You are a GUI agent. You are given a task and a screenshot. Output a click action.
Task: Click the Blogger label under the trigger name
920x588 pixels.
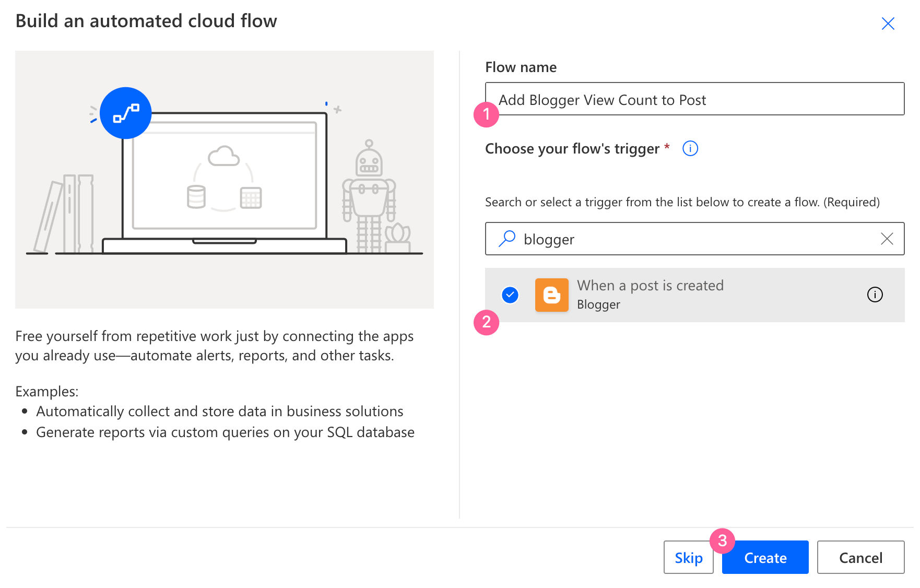(598, 304)
